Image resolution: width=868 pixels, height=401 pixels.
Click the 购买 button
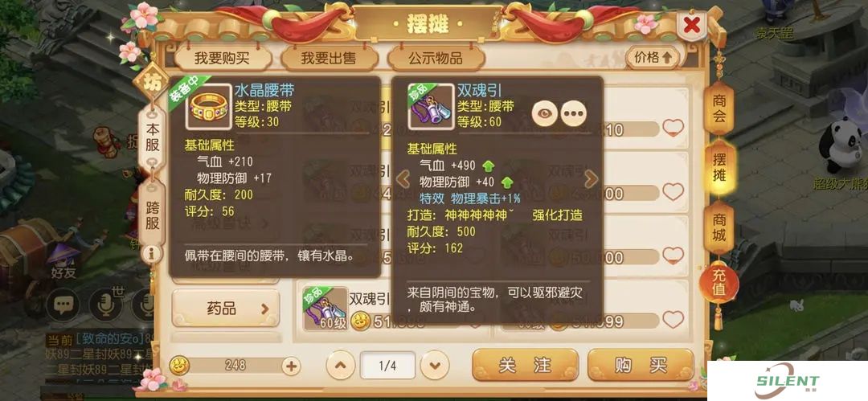click(x=641, y=365)
